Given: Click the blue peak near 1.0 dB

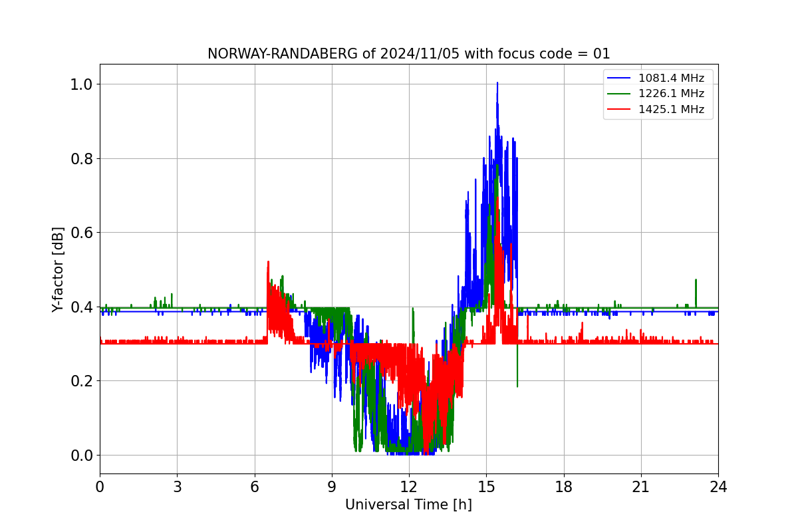Looking at the screenshot, I should (x=497, y=84).
